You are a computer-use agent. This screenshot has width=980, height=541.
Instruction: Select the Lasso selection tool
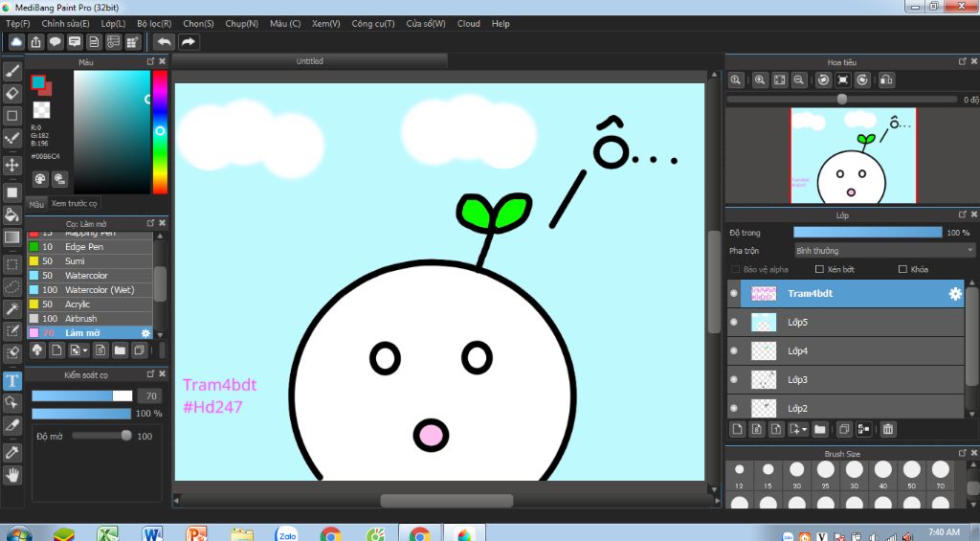(11, 286)
